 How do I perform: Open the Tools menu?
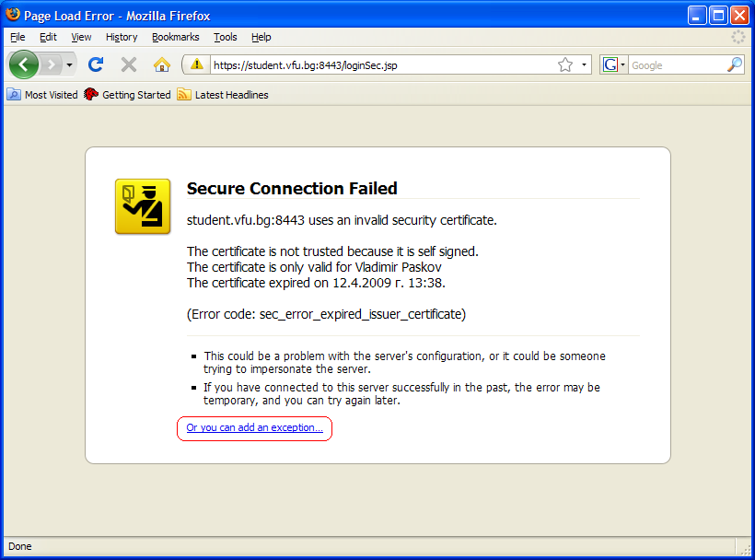point(226,37)
